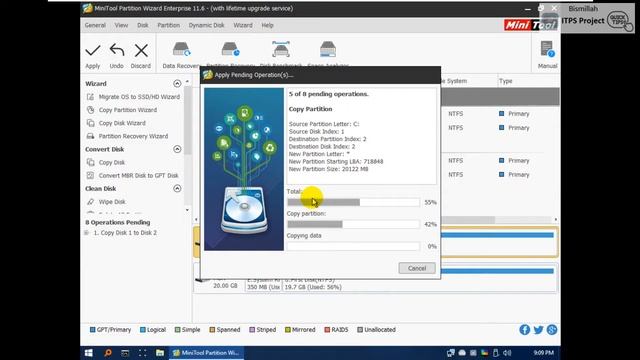
Task: Click the Total progress bar
Action: click(353, 202)
